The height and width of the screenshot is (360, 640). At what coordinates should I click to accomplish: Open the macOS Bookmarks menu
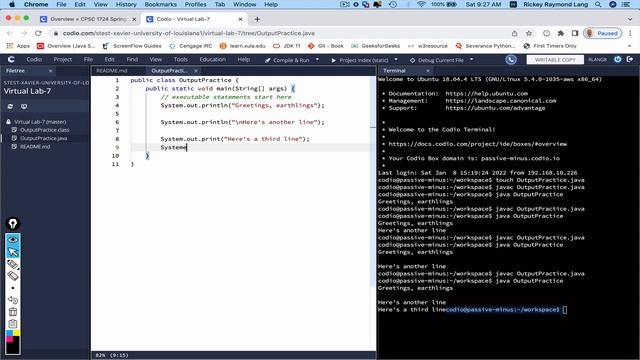[x=160, y=4]
